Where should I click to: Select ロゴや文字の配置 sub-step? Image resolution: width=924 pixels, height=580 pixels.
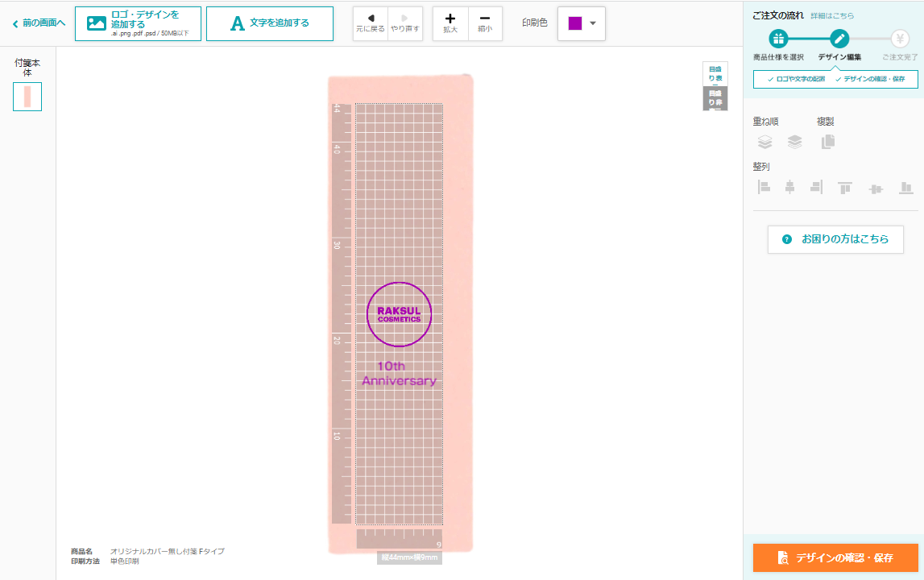(x=796, y=79)
